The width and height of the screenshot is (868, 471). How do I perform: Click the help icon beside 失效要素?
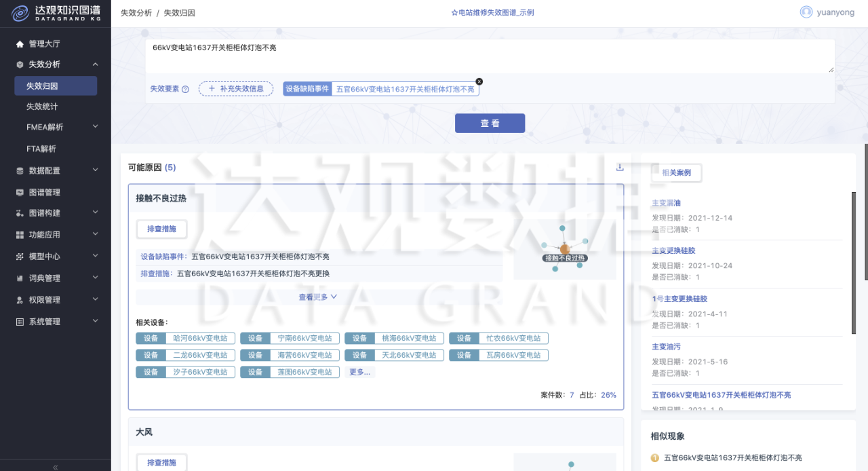[185, 89]
